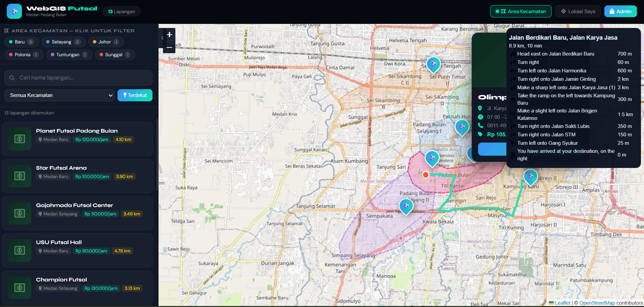Click the Gajahmada Futsal Center field thumbnail
The width and height of the screenshot is (644, 307).
(x=20, y=213)
